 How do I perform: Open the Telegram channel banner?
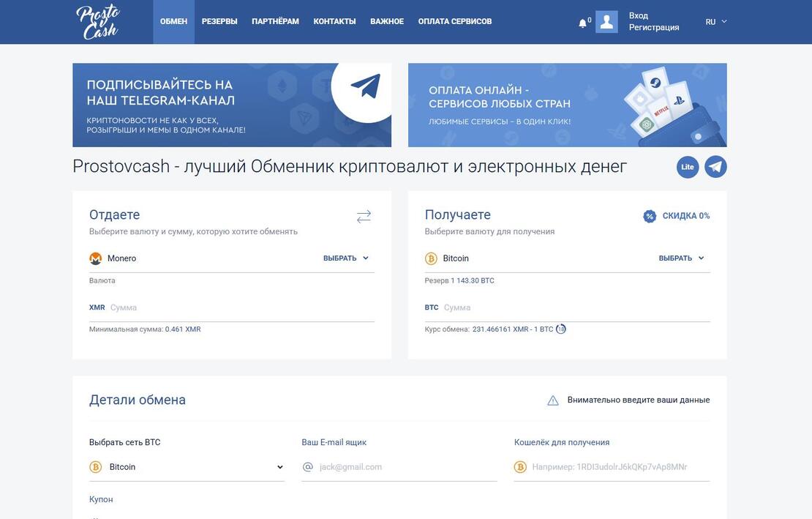(x=231, y=105)
